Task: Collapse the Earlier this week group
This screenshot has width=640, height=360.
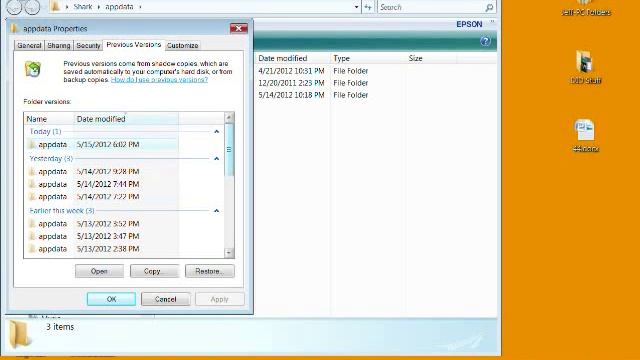Action: (217, 211)
